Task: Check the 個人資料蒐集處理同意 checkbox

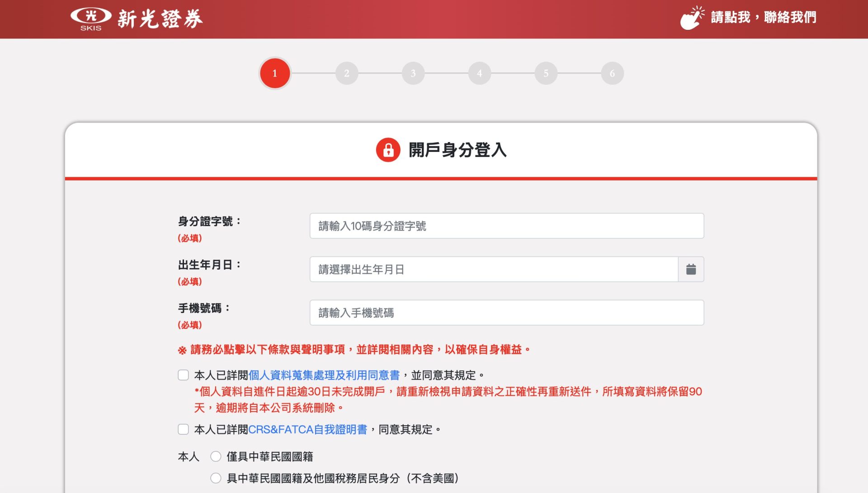Action: (183, 374)
